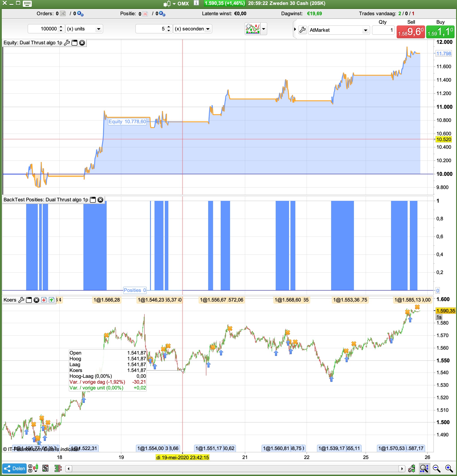
Task: Click the Delen share button
Action: tap(15, 468)
